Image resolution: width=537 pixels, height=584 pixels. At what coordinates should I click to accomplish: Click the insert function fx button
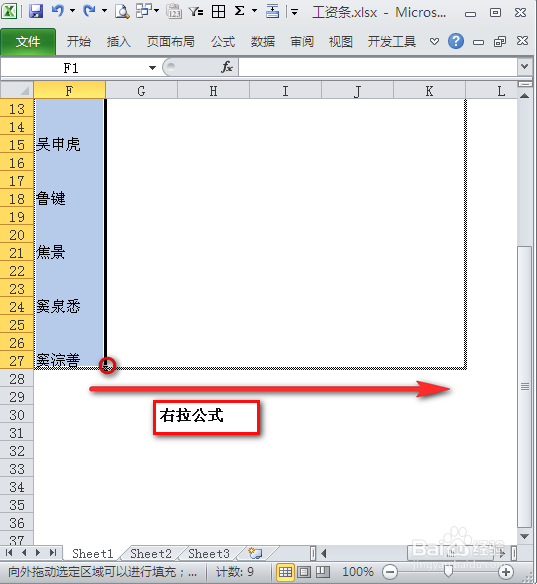[226, 67]
